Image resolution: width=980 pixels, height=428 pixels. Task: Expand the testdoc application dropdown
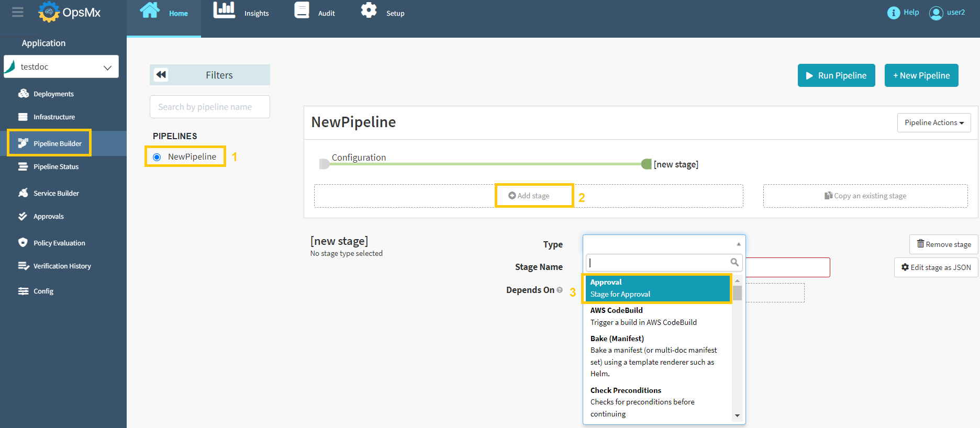click(107, 67)
